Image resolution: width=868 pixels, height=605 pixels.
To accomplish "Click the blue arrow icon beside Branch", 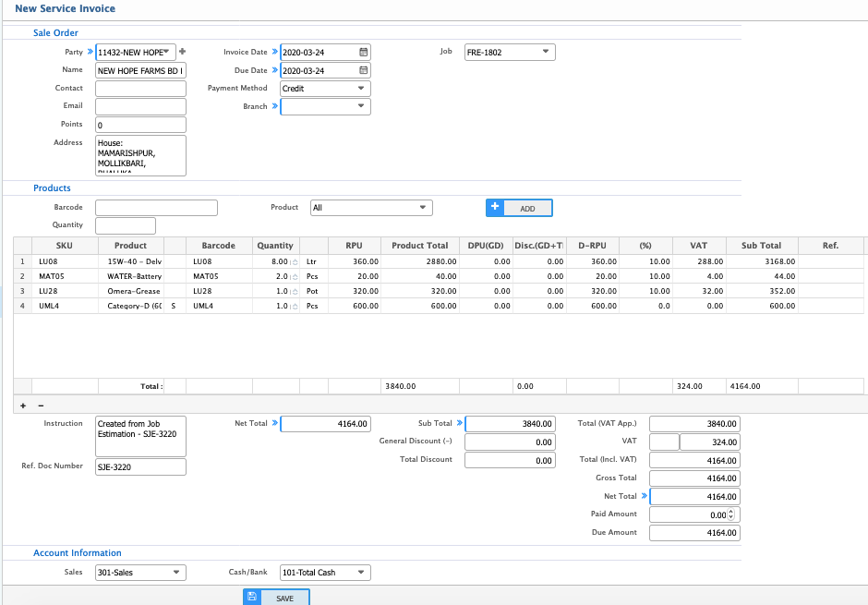I will pyautogui.click(x=273, y=106).
